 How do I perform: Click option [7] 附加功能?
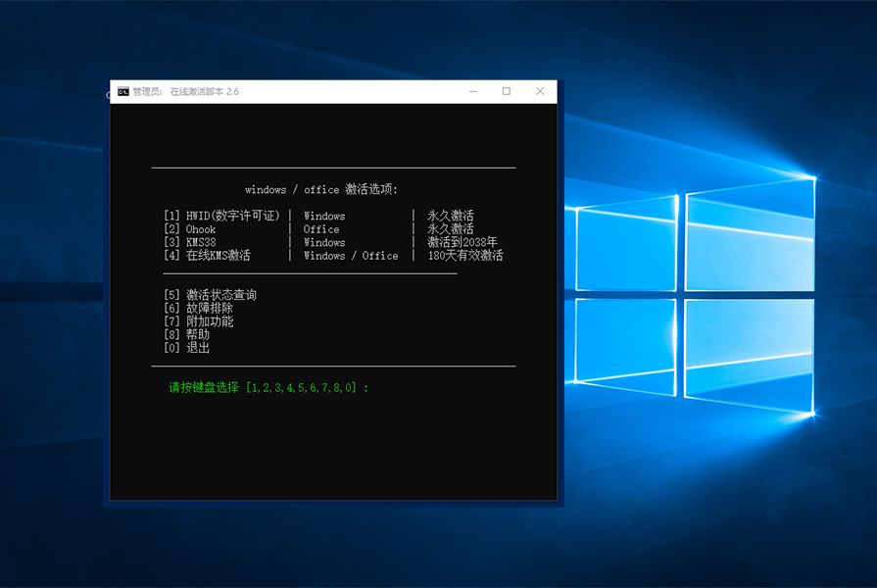(x=198, y=321)
